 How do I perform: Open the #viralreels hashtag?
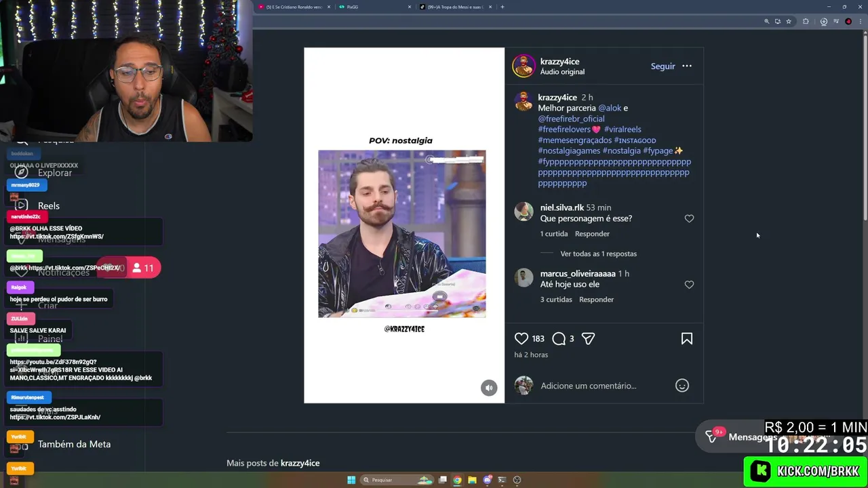point(623,129)
